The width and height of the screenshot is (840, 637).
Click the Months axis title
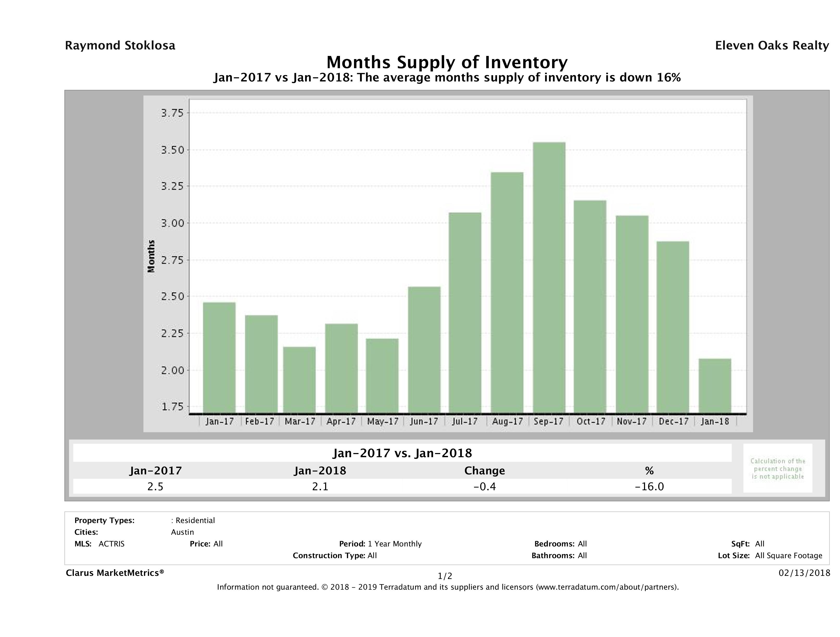tap(151, 256)
